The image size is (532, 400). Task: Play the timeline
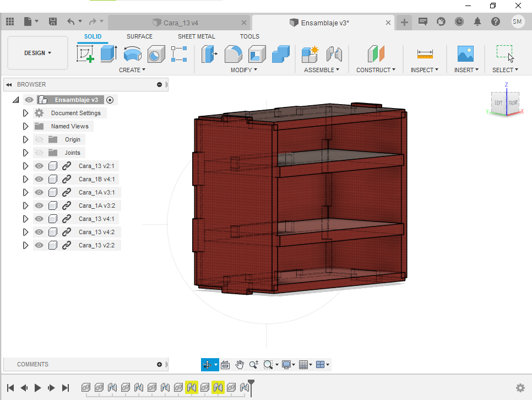tap(37, 388)
